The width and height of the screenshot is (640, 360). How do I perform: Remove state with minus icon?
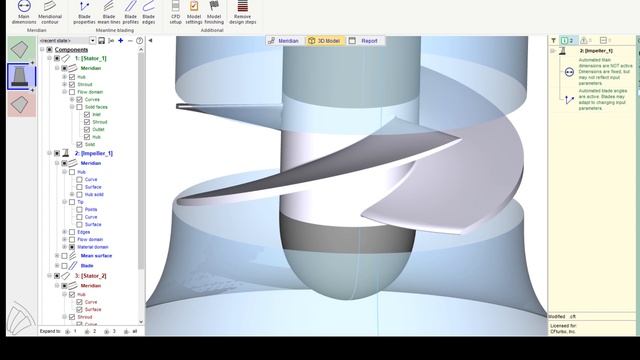point(130,40)
